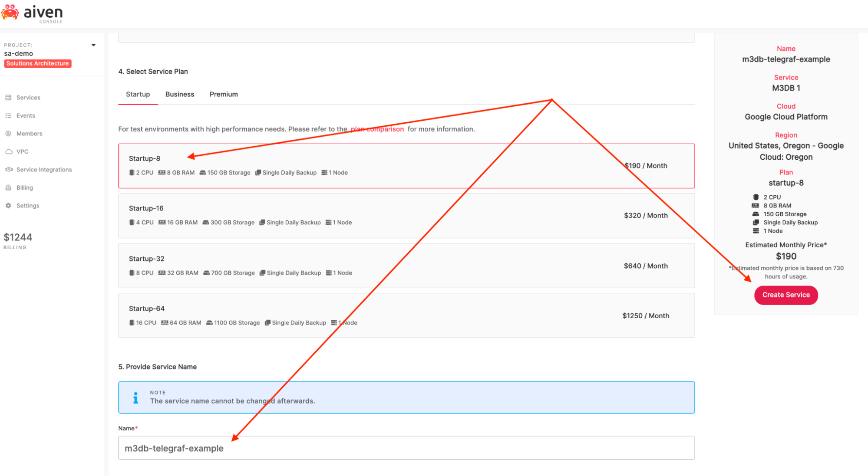Screen dimensions: 868x476
Task: Click the Events sidebar icon
Action: click(x=8, y=115)
